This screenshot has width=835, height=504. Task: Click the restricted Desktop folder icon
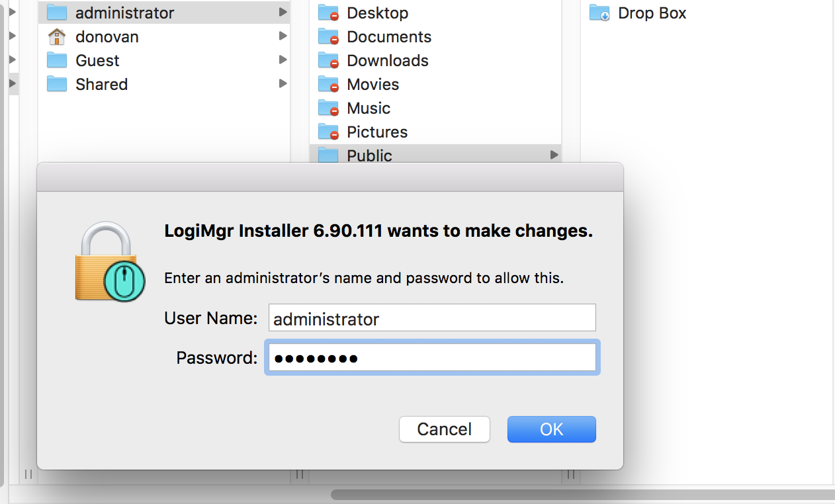(x=329, y=13)
